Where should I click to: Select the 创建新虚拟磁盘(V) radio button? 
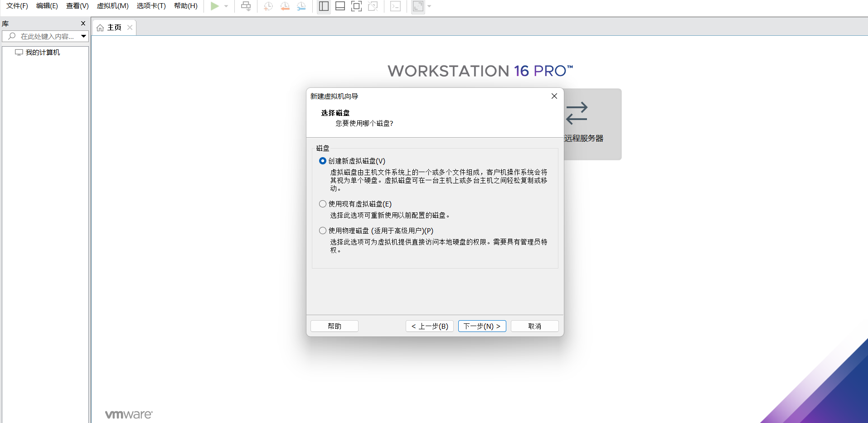[x=323, y=161]
